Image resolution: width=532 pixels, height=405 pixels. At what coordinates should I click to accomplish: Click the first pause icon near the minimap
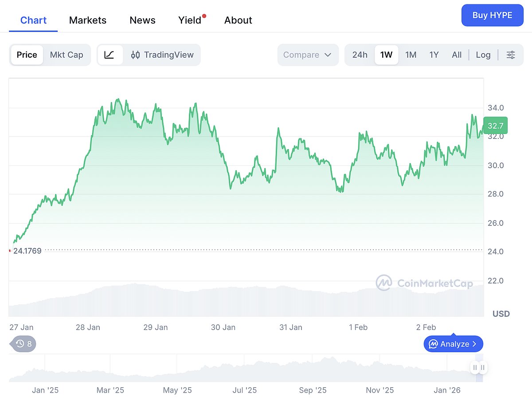pos(475,367)
